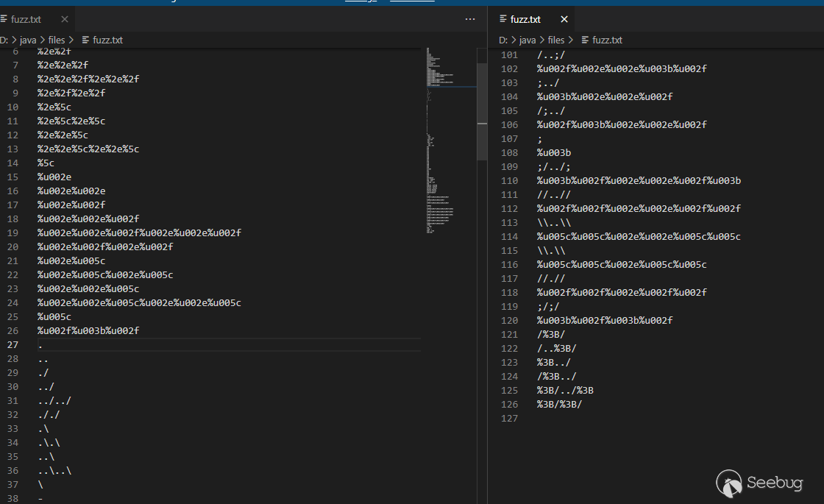
Task: Open the 'D:' breadcrumb in right editor
Action: 505,40
